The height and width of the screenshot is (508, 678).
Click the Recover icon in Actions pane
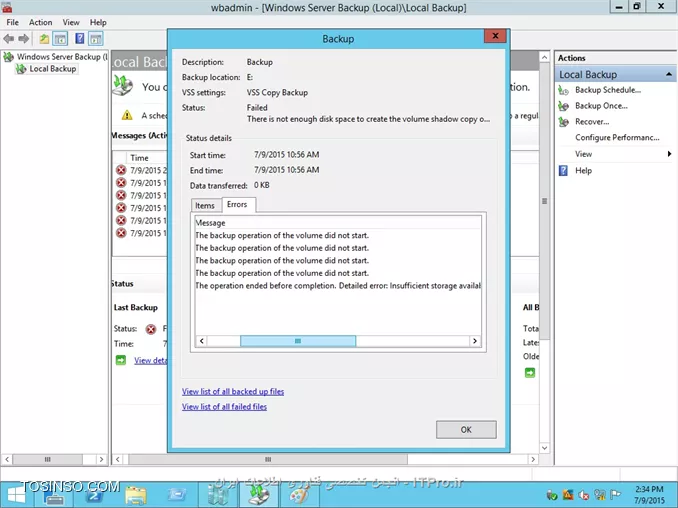point(563,122)
